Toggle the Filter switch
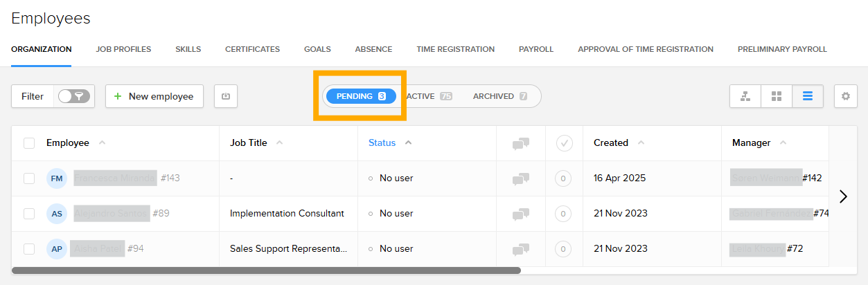 [73, 96]
